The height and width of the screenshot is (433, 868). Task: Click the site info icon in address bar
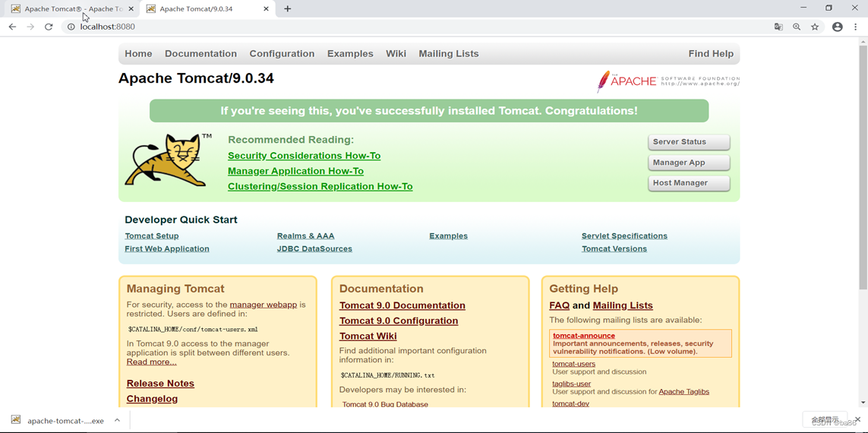coord(71,27)
